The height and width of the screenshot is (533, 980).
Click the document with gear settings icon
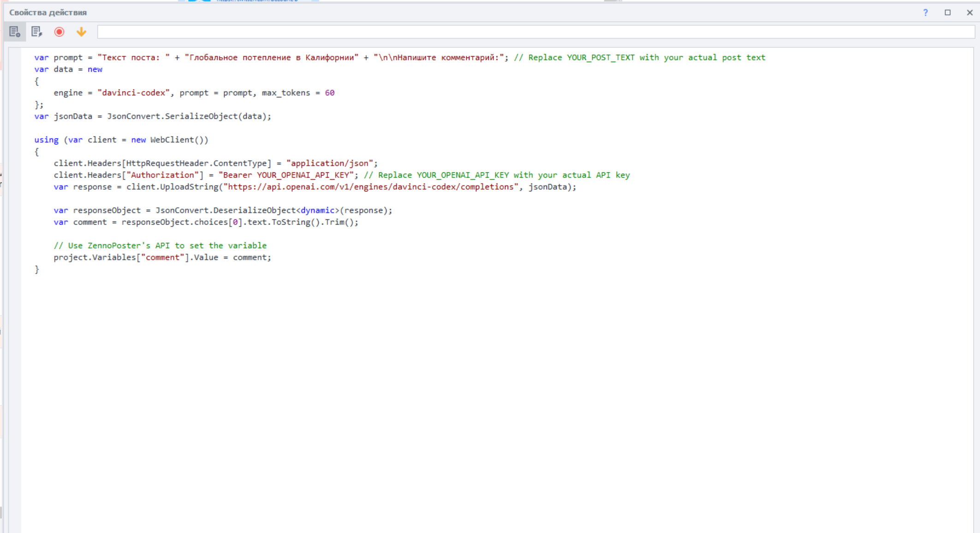click(15, 32)
